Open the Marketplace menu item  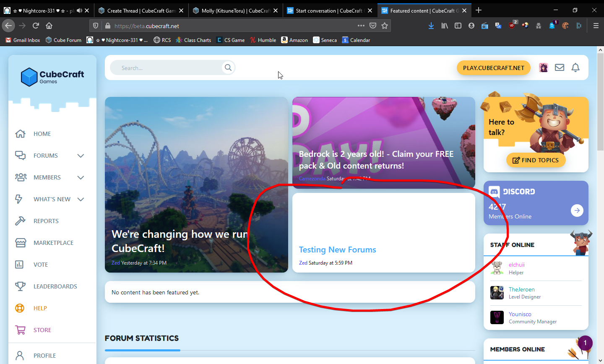coord(53,243)
